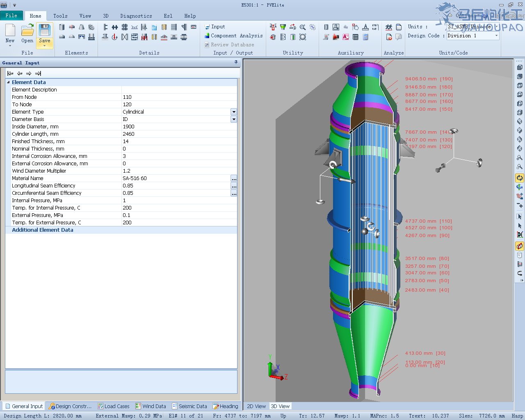
Task: Add weight/force and moment detail
Action: click(115, 37)
